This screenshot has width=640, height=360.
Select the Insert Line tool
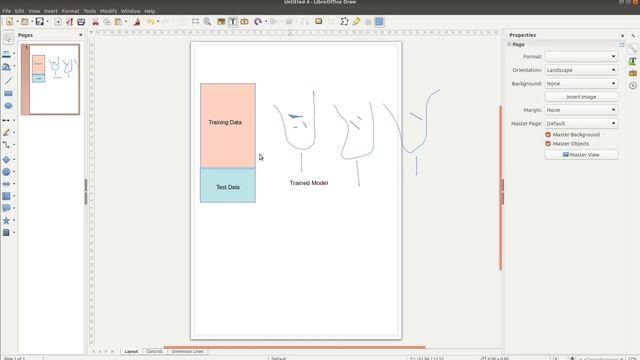[x=8, y=81]
